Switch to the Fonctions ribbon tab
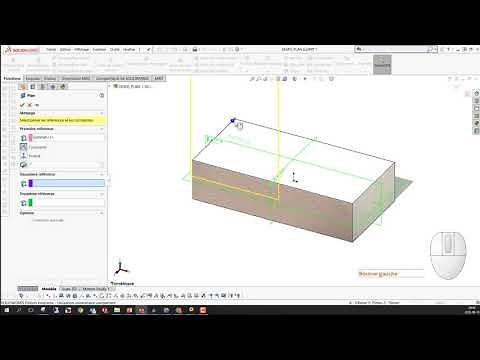This screenshot has width=480, height=360. tap(12, 79)
